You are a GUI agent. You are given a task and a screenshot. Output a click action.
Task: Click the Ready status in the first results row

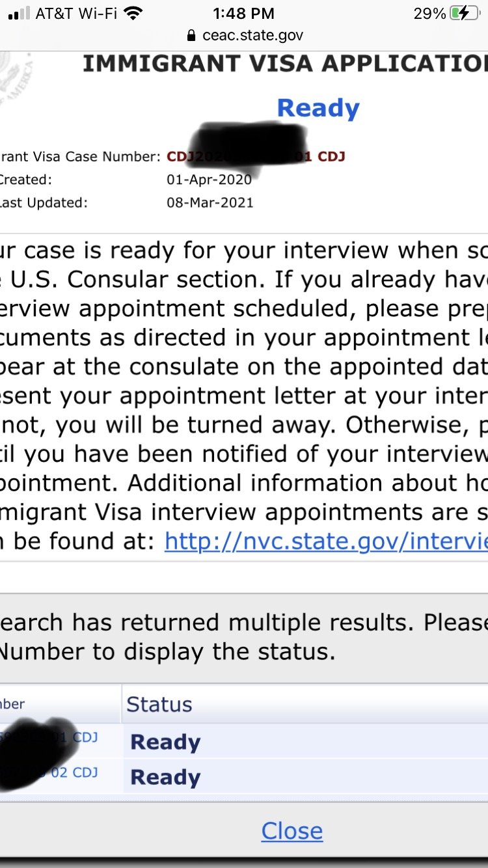point(165,742)
